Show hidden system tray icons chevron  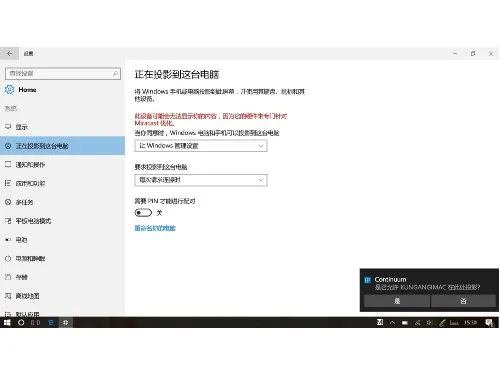click(x=393, y=322)
